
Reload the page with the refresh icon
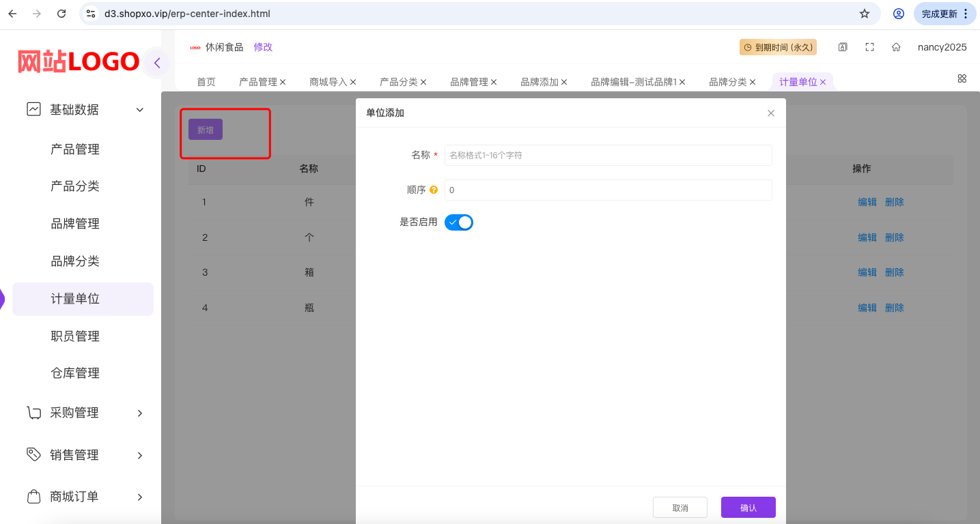[61, 14]
